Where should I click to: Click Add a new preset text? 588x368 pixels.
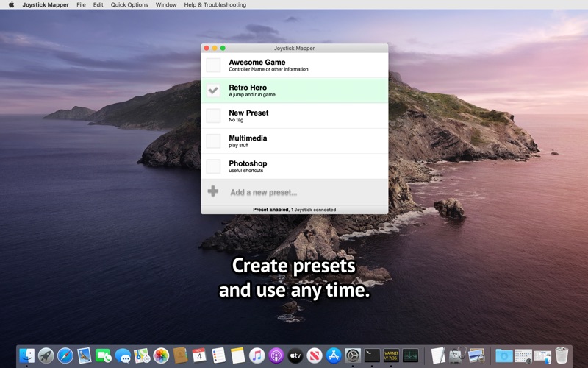click(x=264, y=192)
